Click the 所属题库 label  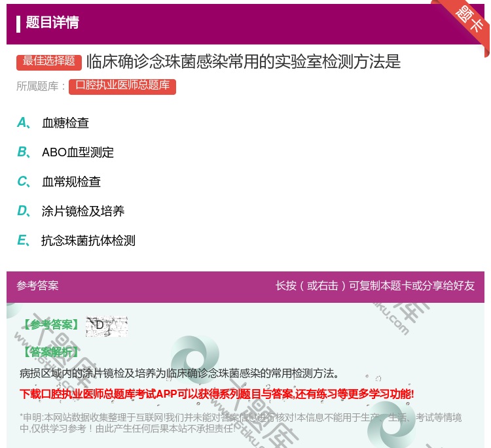tap(41, 86)
